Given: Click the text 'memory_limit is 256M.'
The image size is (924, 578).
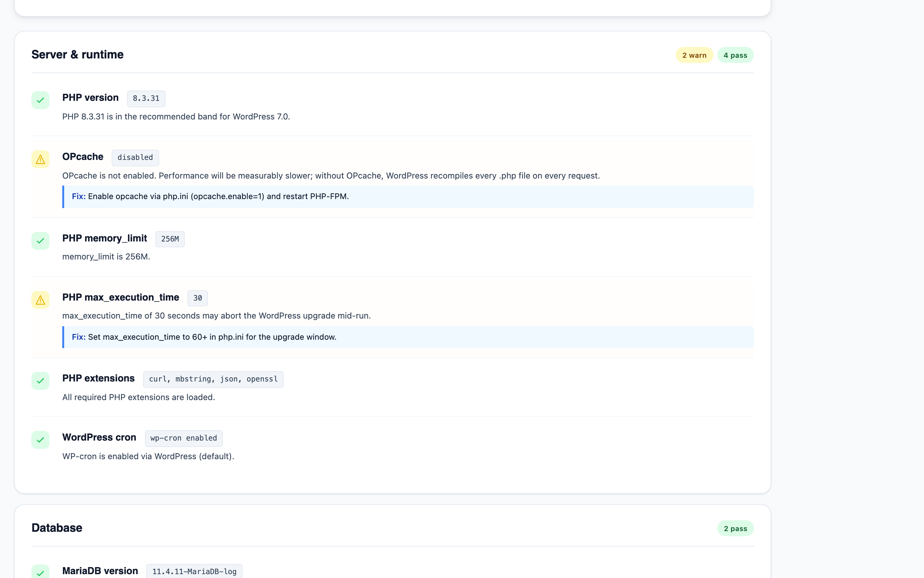Looking at the screenshot, I should tap(106, 257).
